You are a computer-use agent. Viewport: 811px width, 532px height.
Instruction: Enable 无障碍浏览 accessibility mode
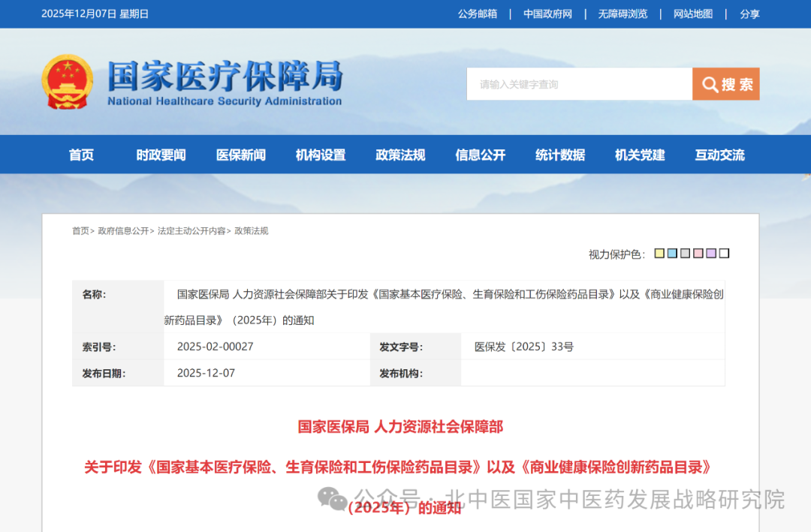click(622, 14)
